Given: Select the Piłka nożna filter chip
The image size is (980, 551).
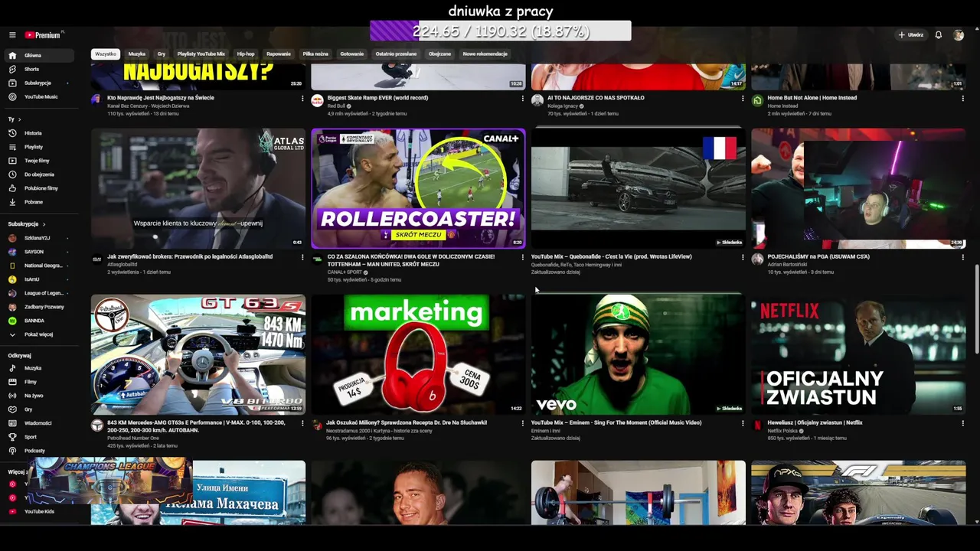Looking at the screenshot, I should coord(315,54).
